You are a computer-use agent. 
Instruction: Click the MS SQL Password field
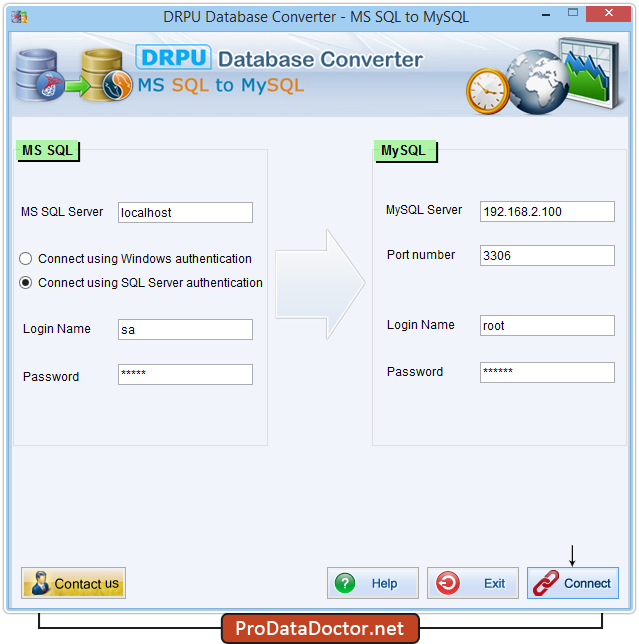click(185, 374)
